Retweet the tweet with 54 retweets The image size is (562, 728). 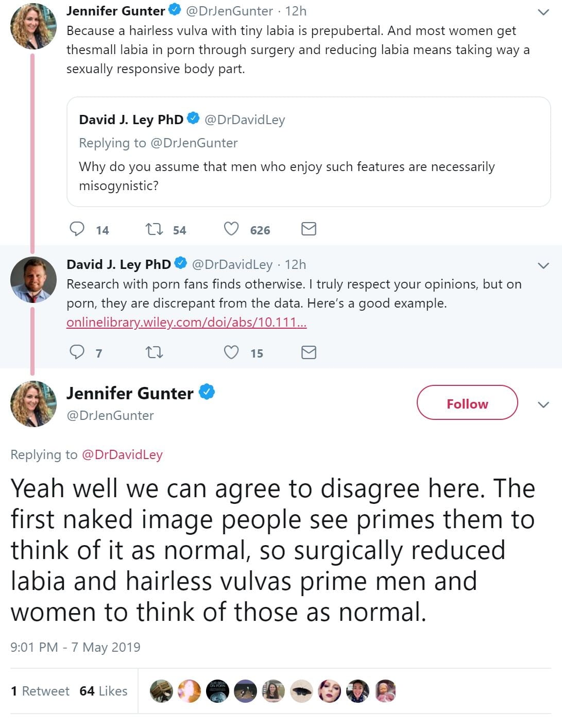pyautogui.click(x=154, y=229)
